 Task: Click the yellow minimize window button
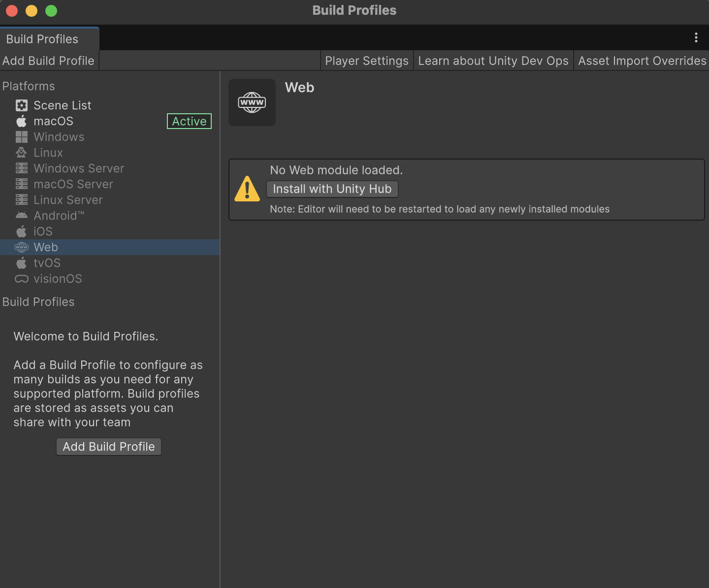coord(32,10)
